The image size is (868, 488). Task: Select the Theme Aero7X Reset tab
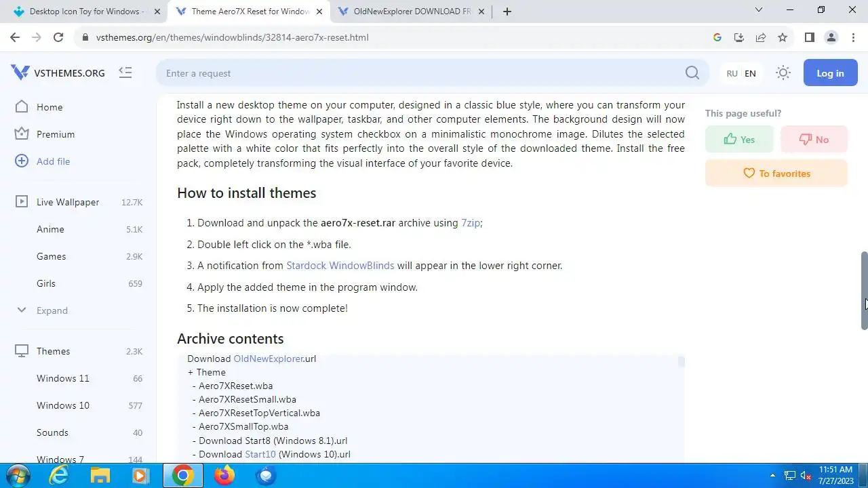click(x=248, y=12)
